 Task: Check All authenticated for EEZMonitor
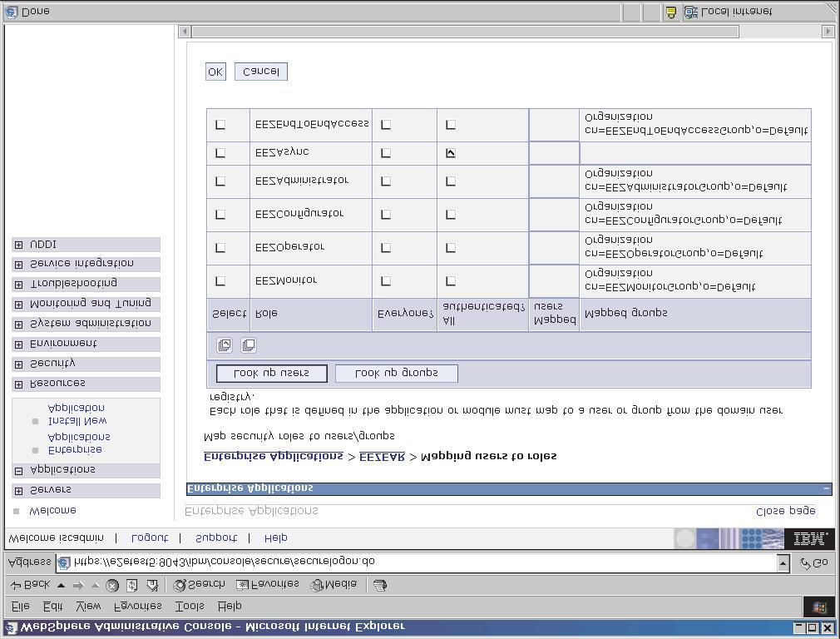pyautogui.click(x=451, y=281)
